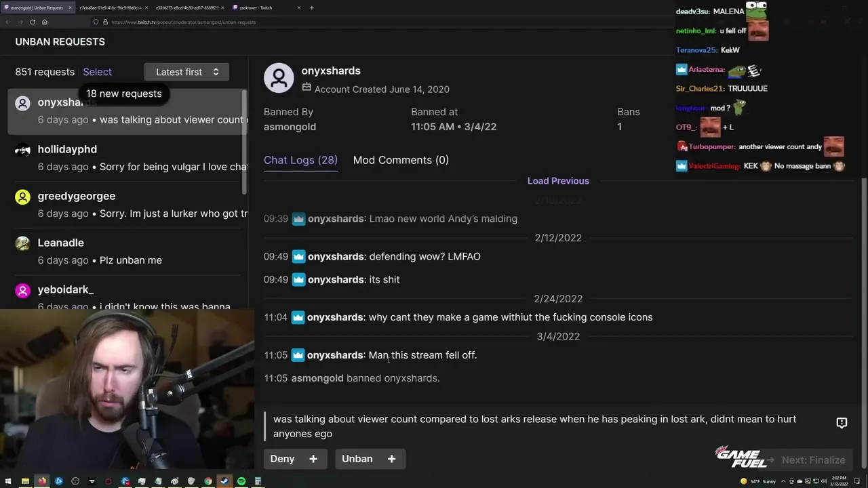Open Spotify from the taskbar
868x488 pixels.
[x=241, y=481]
